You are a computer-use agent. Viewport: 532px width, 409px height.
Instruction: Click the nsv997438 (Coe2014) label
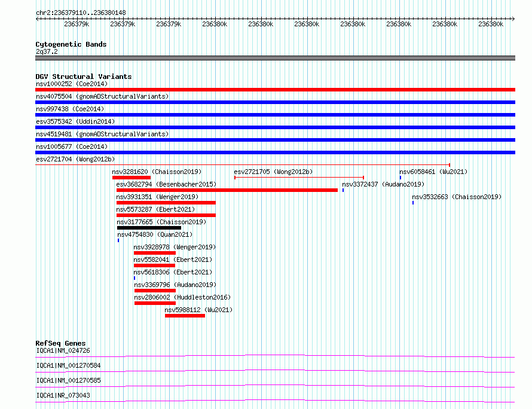(x=70, y=109)
